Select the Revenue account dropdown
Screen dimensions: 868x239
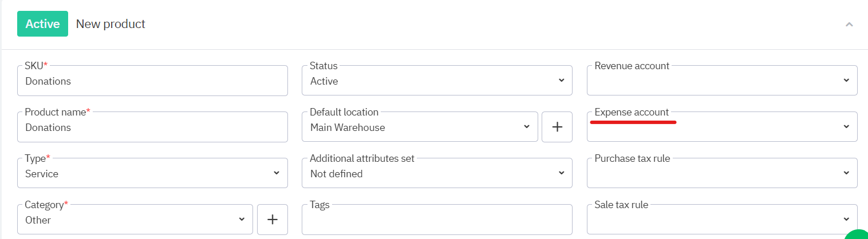pyautogui.click(x=721, y=81)
